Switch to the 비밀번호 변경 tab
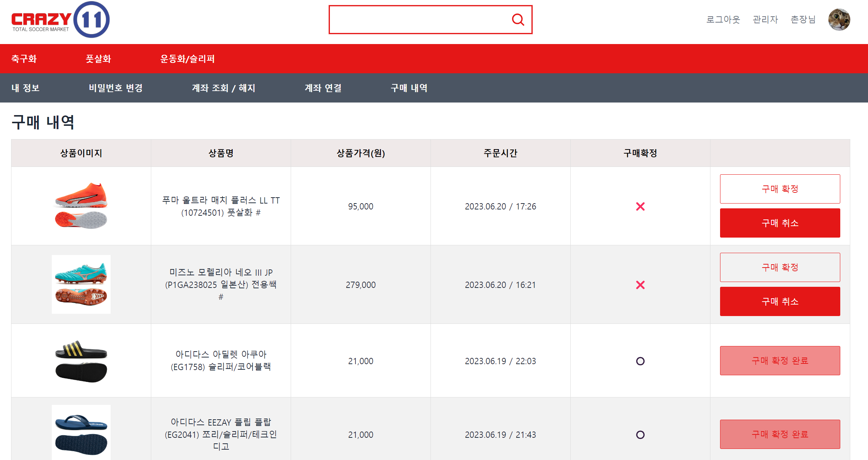 tap(116, 88)
